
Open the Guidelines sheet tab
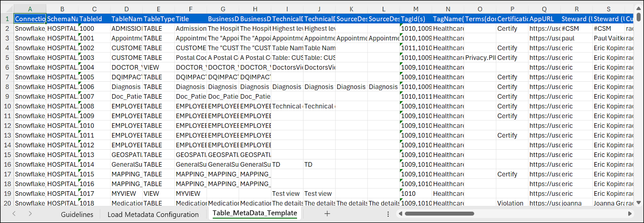(77, 215)
